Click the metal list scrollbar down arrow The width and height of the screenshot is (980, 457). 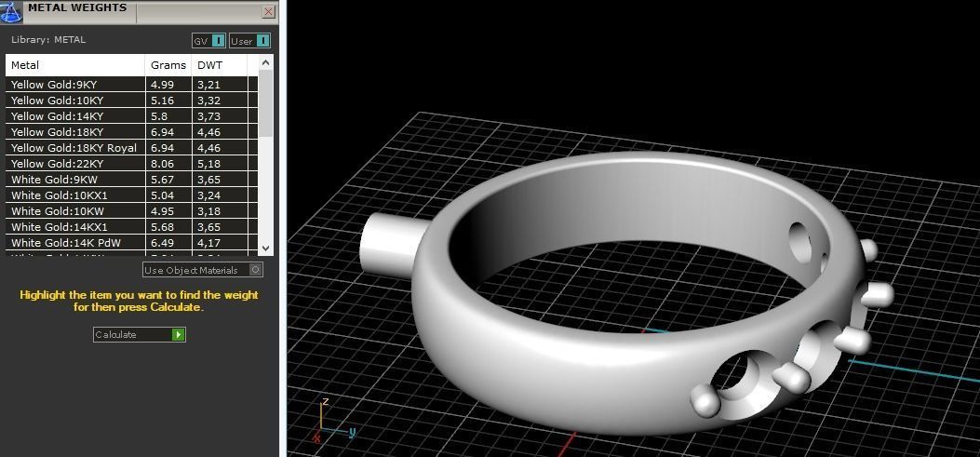tap(265, 249)
